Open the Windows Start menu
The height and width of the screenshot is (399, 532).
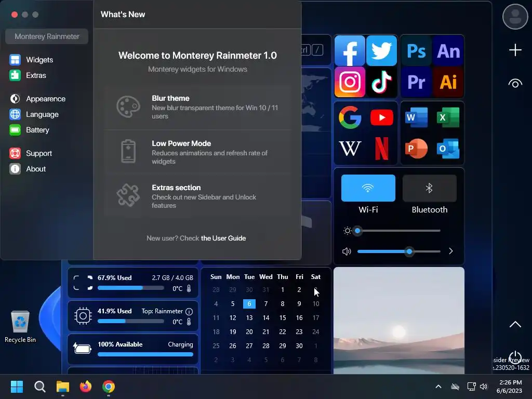(x=17, y=387)
